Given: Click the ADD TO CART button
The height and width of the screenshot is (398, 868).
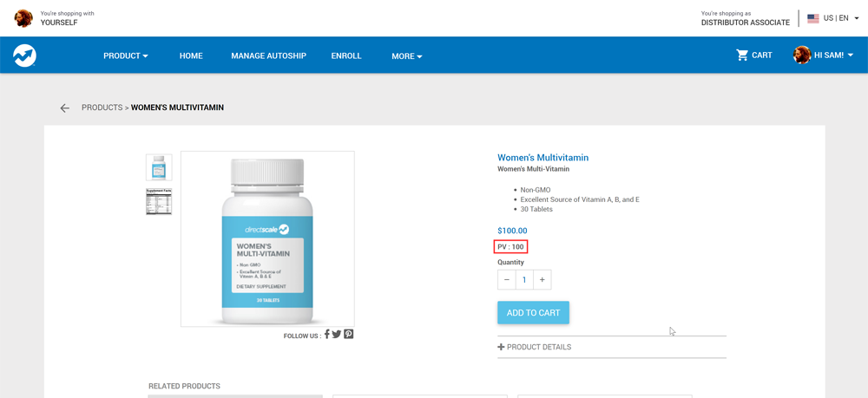Looking at the screenshot, I should (533, 313).
